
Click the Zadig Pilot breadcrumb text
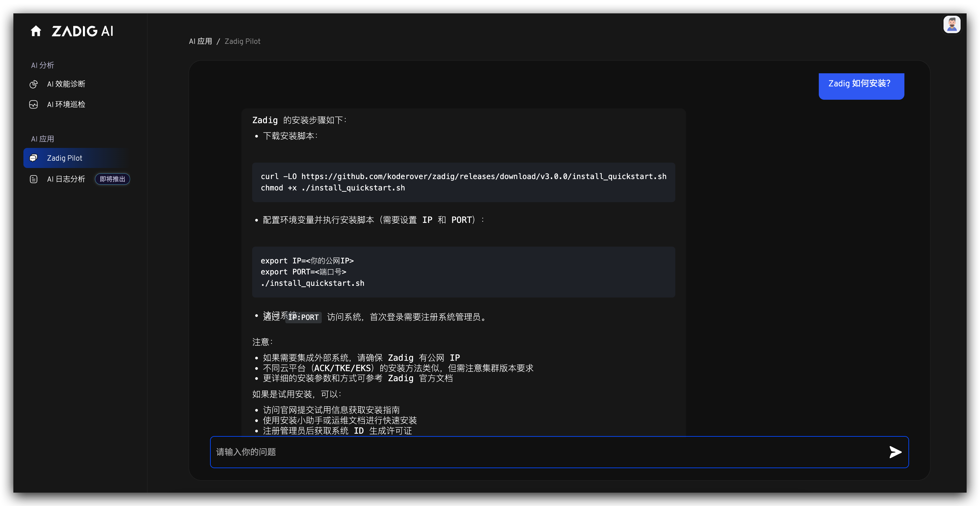pyautogui.click(x=242, y=41)
